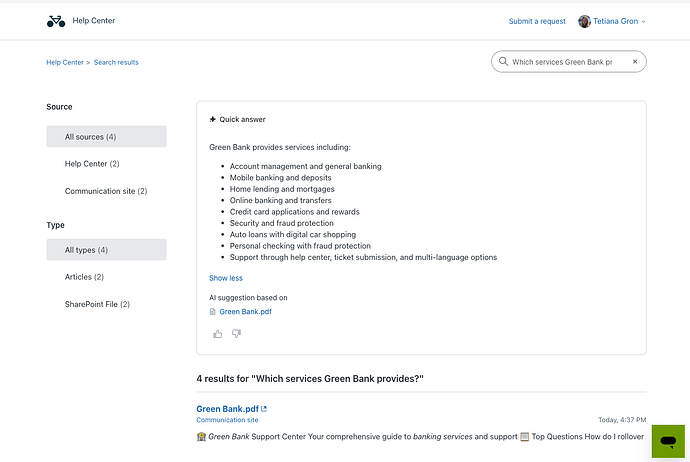The width and height of the screenshot is (690, 462).
Task: Click Tetiana Gron's profile avatar
Action: point(584,21)
